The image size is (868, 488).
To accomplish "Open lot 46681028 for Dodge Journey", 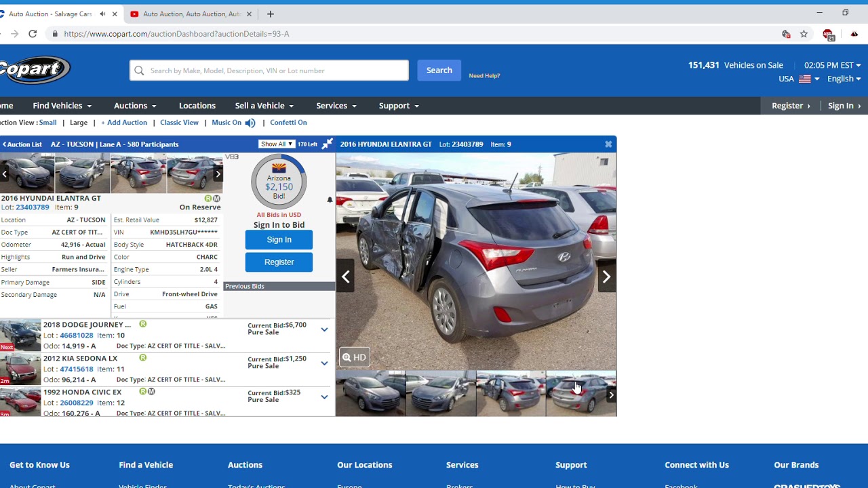I will (76, 335).
